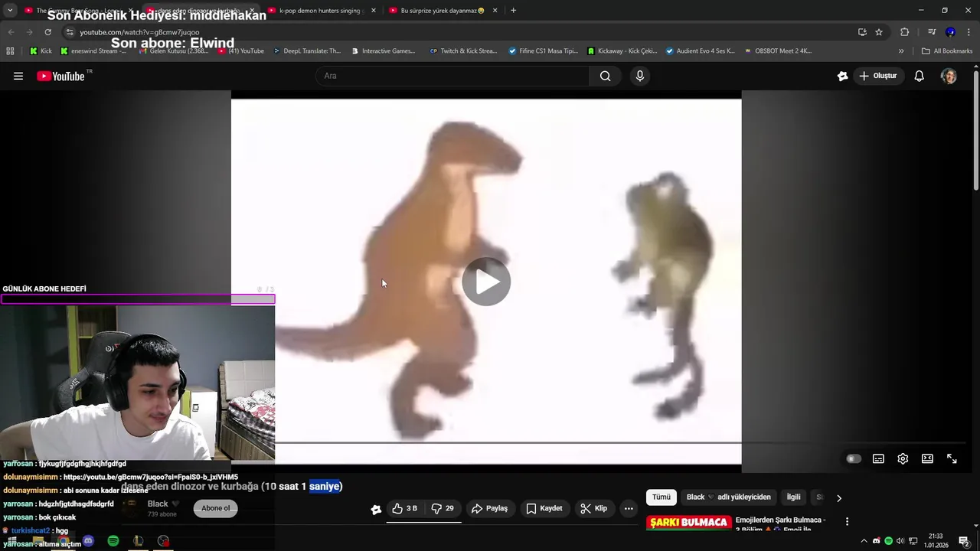Open the Şarkı Bulmaca recommended video thumbnail

[688, 523]
